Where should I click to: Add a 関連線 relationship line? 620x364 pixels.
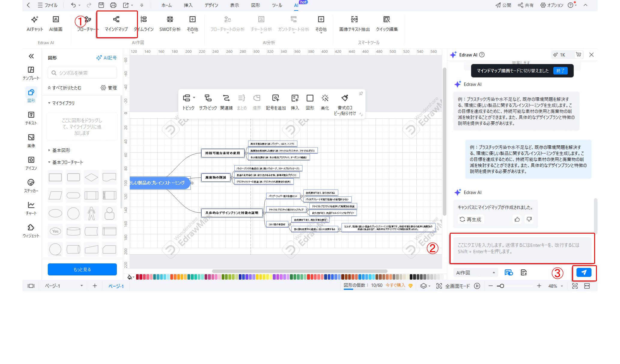[226, 102]
